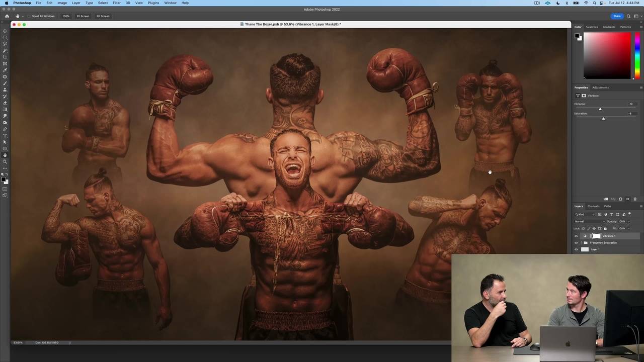This screenshot has width=644, height=362.
Task: Open the Filter menu
Action: [117, 3]
